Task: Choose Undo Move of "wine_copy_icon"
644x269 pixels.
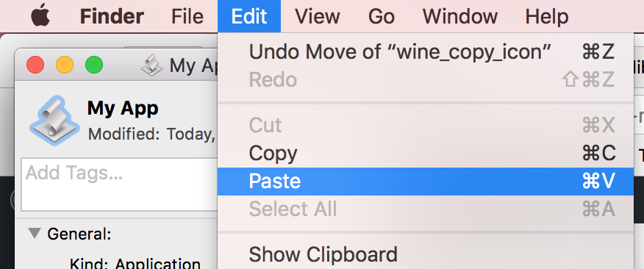Action: coord(426,52)
